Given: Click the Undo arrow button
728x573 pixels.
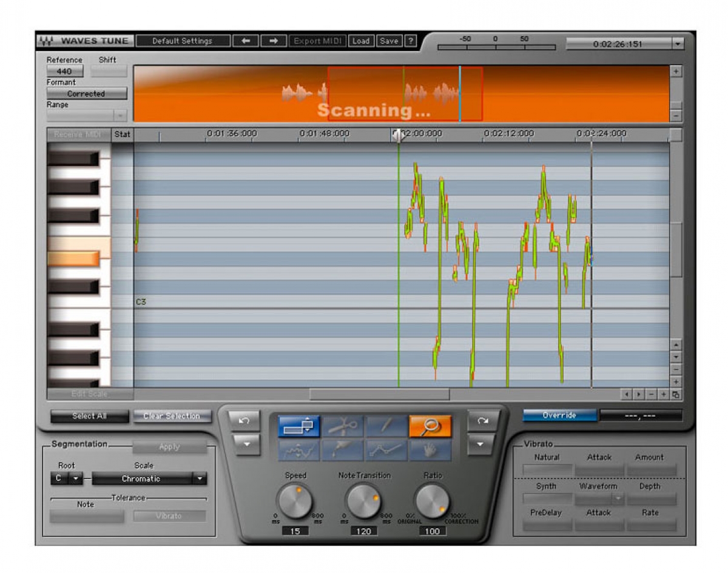Looking at the screenshot, I should click(244, 421).
